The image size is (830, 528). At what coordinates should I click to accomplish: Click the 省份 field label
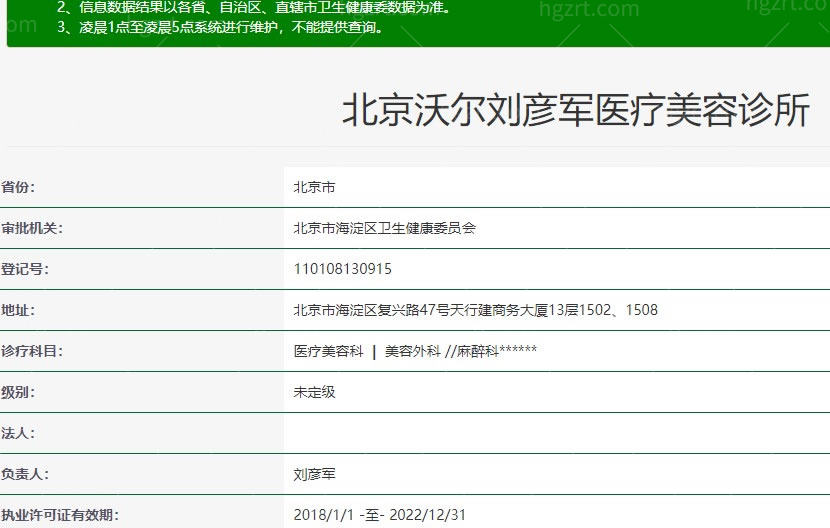tap(17, 187)
